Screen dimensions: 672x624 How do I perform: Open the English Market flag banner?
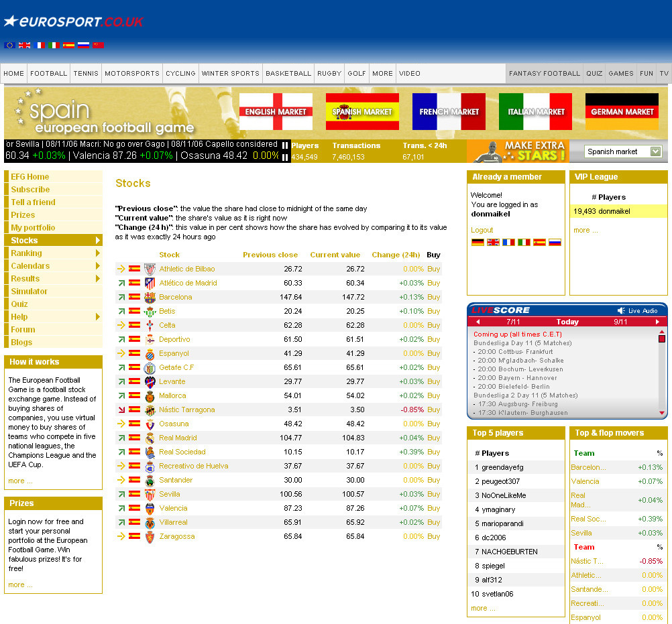point(276,111)
